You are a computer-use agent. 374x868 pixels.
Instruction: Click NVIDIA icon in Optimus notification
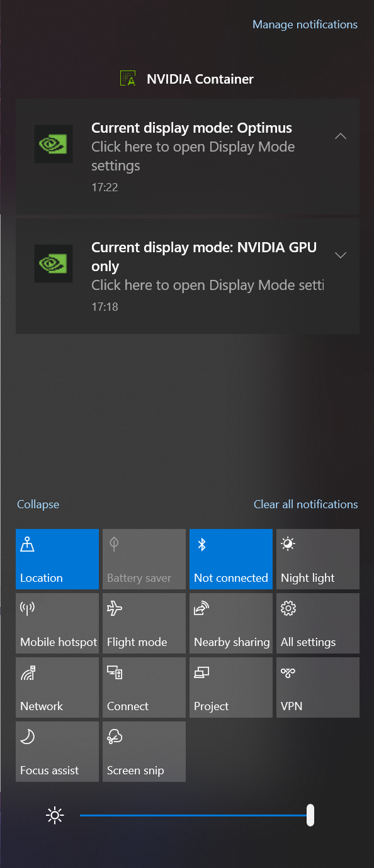coord(54,144)
